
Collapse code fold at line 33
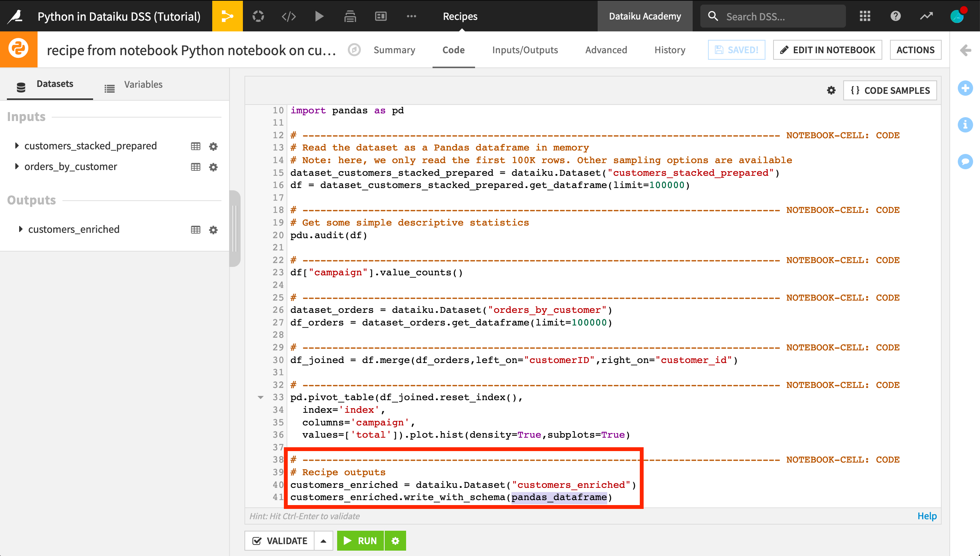(x=261, y=397)
